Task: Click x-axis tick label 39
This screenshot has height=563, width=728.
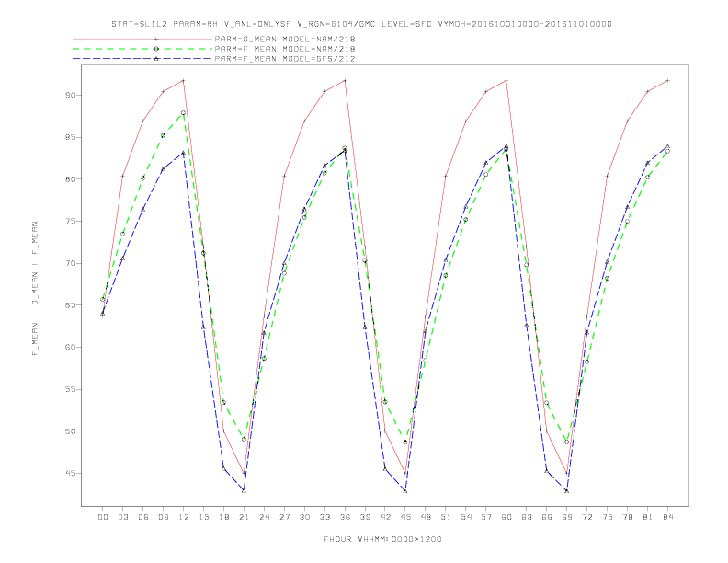Action: click(x=365, y=517)
